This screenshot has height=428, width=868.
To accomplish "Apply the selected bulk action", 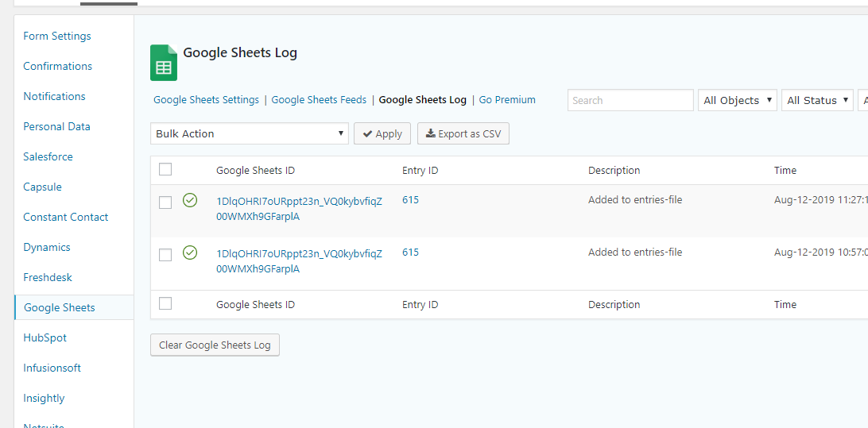I will pos(382,134).
